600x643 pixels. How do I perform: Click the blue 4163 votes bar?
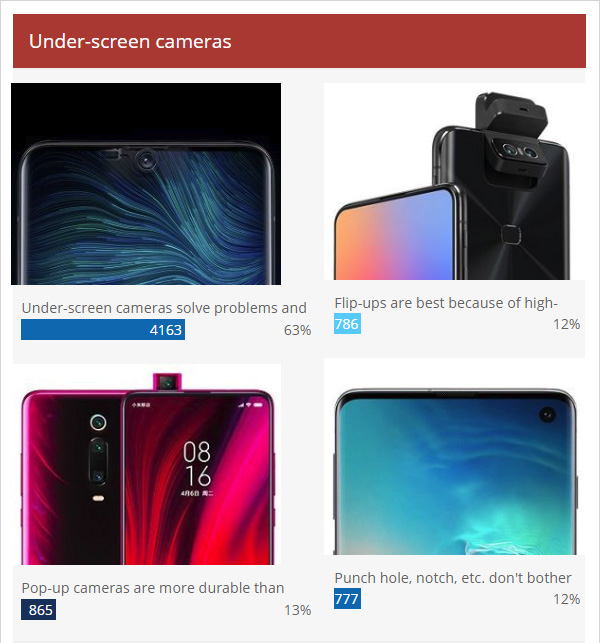(x=103, y=330)
